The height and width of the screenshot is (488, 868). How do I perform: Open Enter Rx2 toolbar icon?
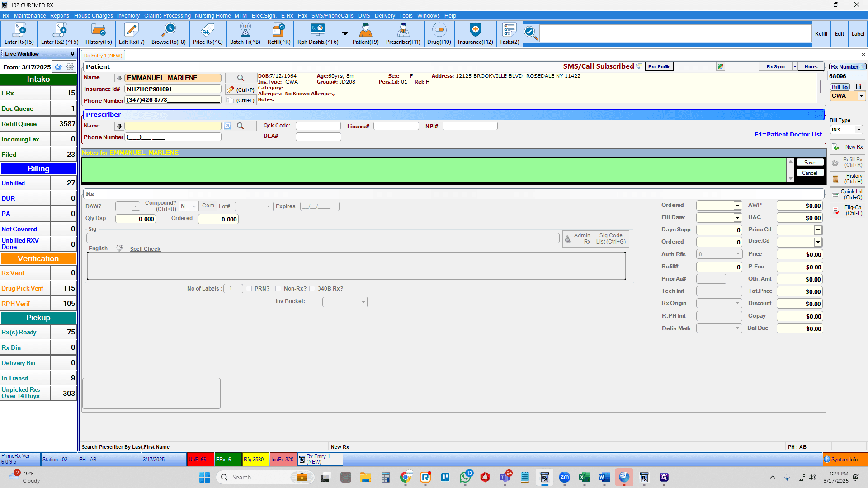pyautogui.click(x=60, y=34)
